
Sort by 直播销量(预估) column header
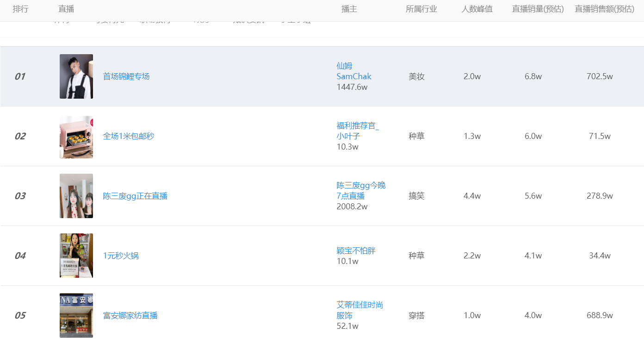coord(538,9)
